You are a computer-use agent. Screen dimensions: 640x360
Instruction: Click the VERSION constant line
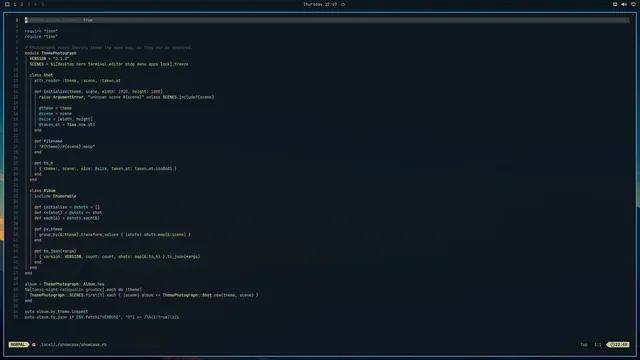click(49, 58)
